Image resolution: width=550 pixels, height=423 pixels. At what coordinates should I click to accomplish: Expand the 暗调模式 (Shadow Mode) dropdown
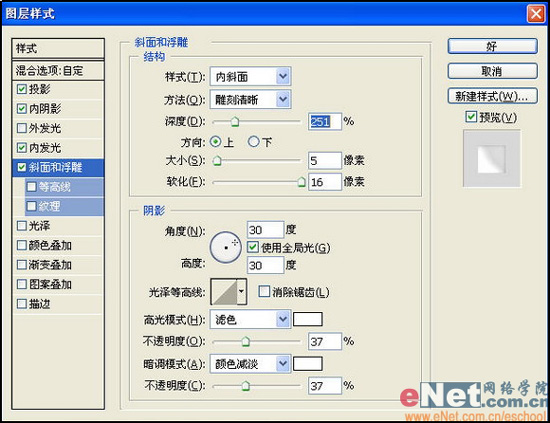coord(250,364)
